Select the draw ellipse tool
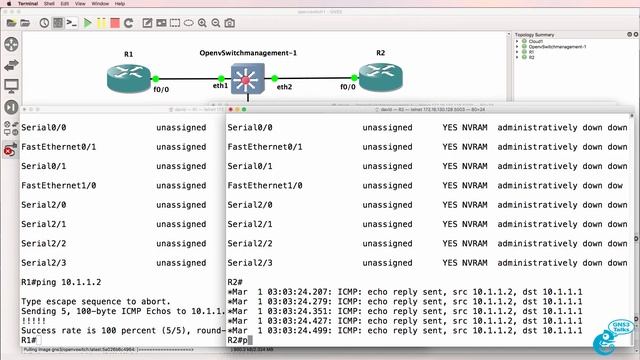This screenshot has width=640, height=360. [x=189, y=23]
